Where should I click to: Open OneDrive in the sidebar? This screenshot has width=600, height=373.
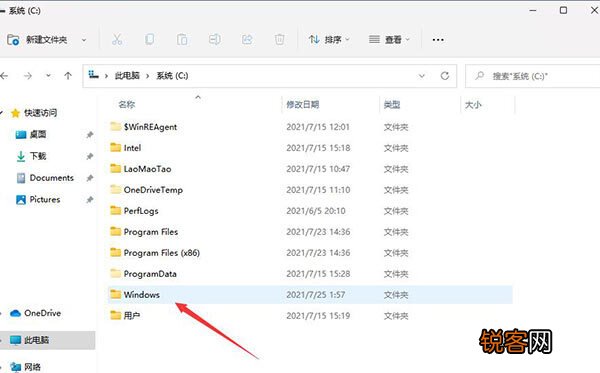(42, 313)
